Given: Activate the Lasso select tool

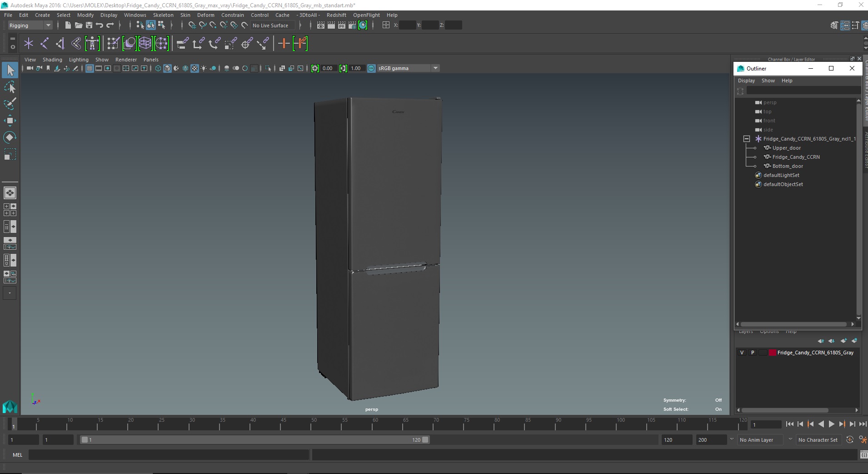Looking at the screenshot, I should (10, 87).
